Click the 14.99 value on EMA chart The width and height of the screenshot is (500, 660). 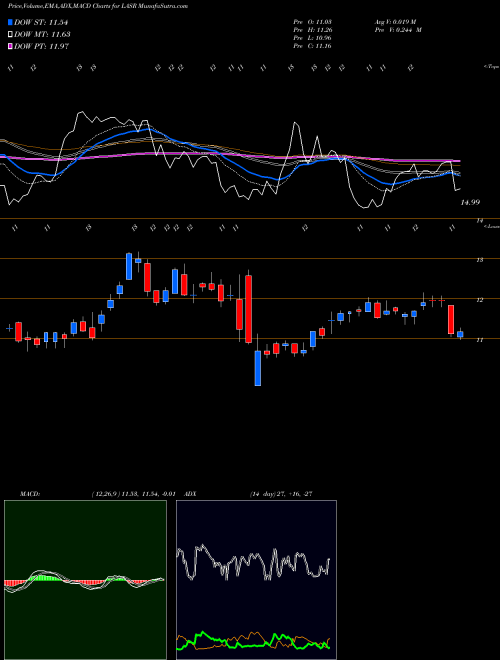[x=470, y=202]
